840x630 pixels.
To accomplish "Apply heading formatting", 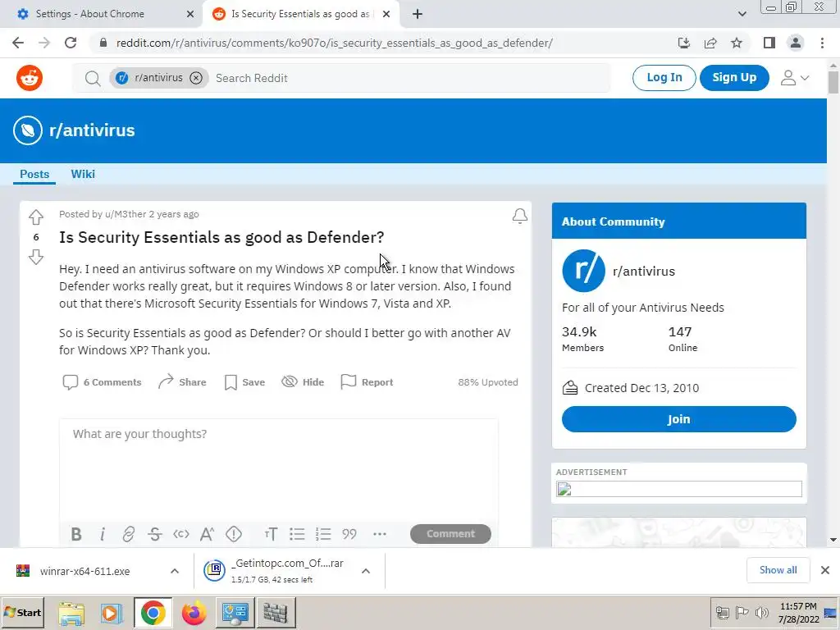I will [x=271, y=534].
